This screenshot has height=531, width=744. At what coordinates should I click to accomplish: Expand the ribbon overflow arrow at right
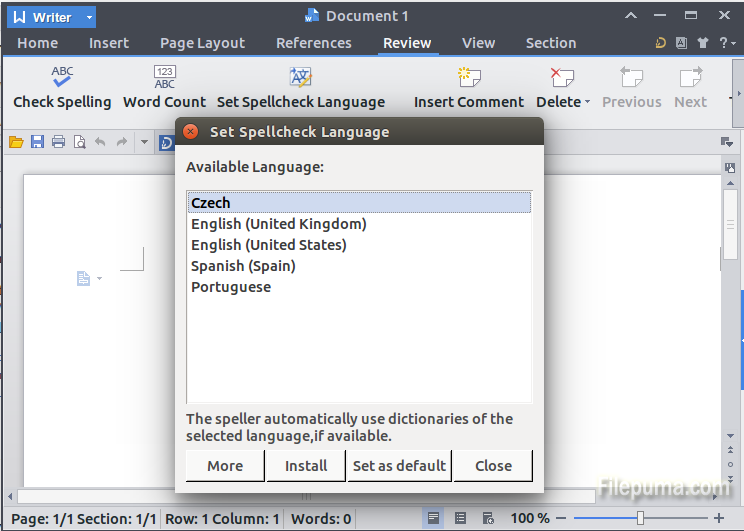(x=738, y=93)
